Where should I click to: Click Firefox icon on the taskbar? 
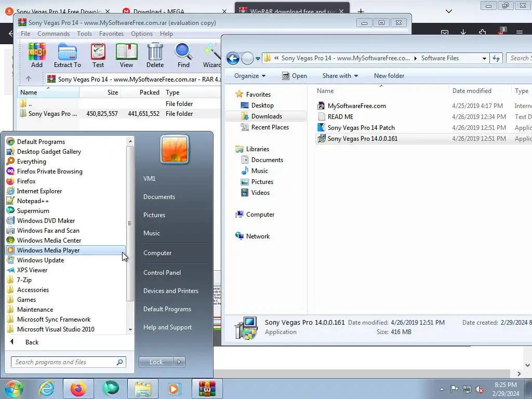point(78,389)
